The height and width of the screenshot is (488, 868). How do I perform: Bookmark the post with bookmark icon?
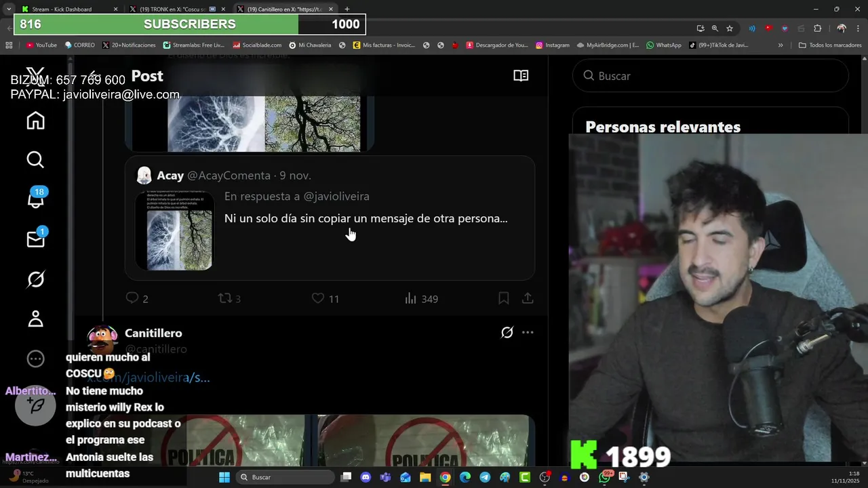point(504,298)
